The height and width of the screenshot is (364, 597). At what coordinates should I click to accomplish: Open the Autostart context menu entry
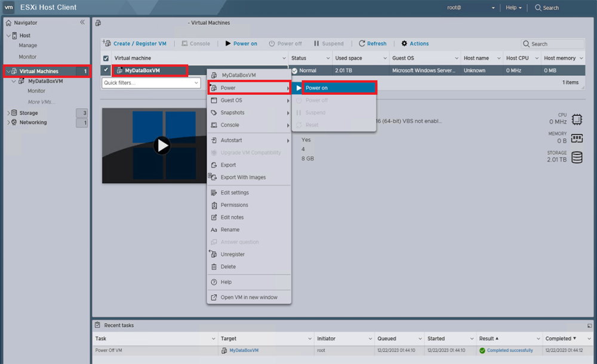(x=249, y=140)
